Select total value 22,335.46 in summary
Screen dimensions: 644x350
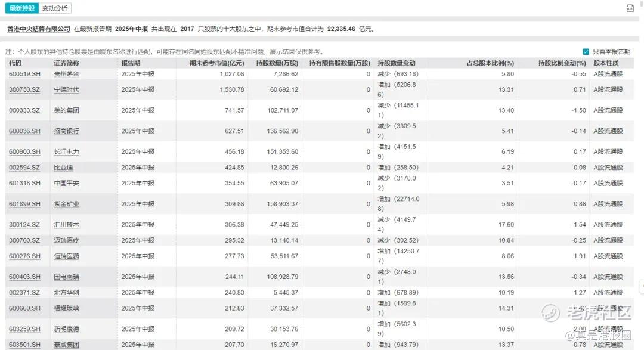(x=341, y=29)
